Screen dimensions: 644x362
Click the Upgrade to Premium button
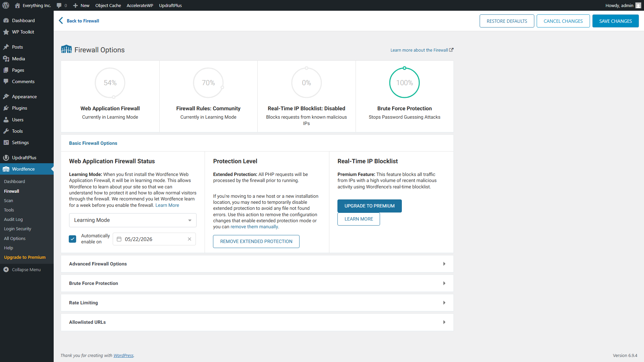(369, 206)
